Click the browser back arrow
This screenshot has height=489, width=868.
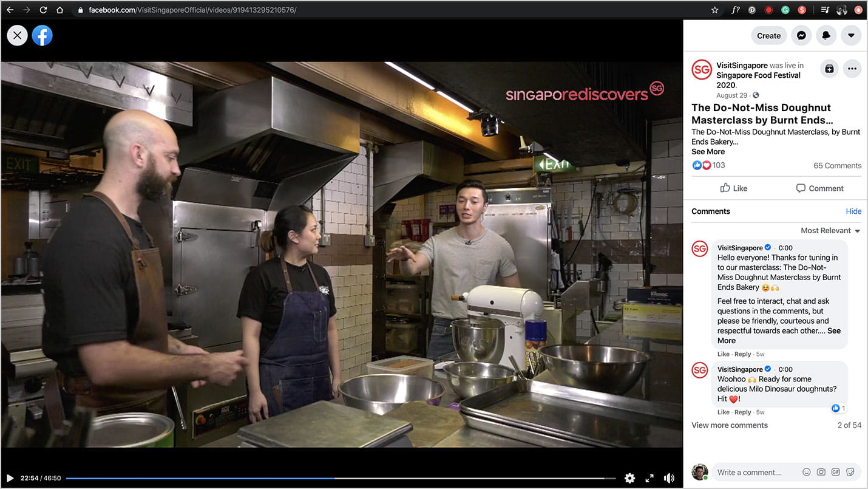pyautogui.click(x=10, y=10)
